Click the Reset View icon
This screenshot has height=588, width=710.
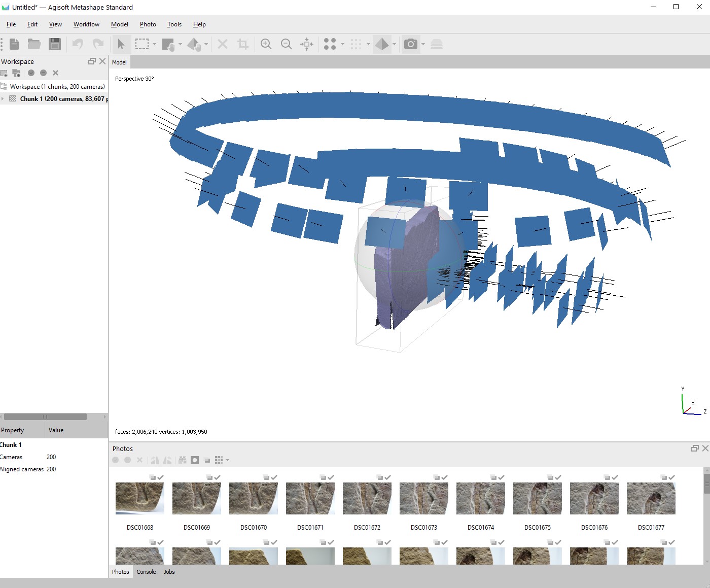(x=306, y=44)
